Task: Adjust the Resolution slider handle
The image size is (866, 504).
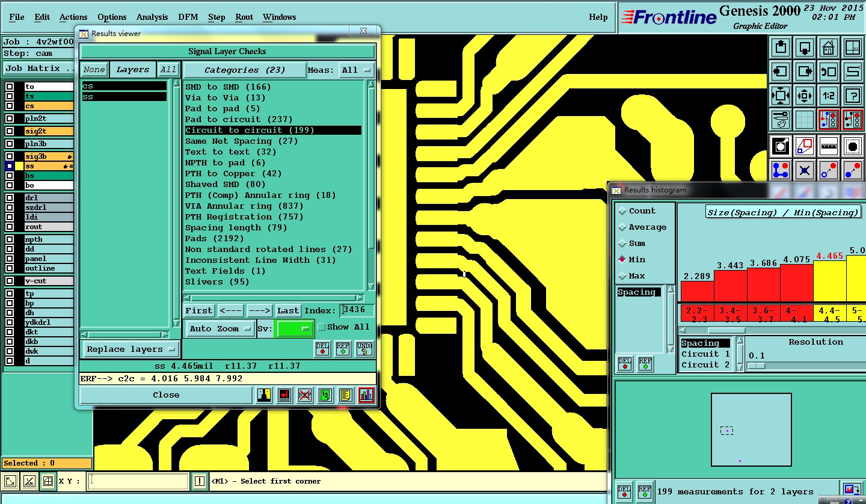Action: [x=757, y=366]
